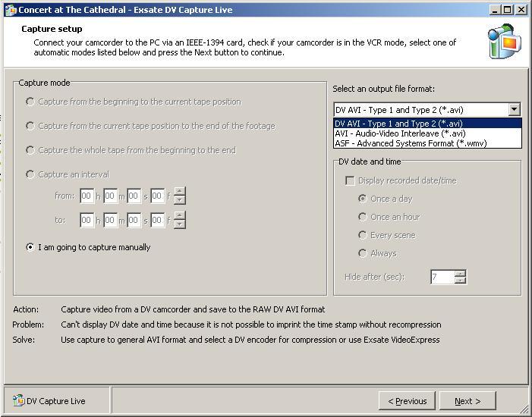Image resolution: width=532 pixels, height=417 pixels.
Task: Increase Hide after seconds with up arrow
Action: 461,274
